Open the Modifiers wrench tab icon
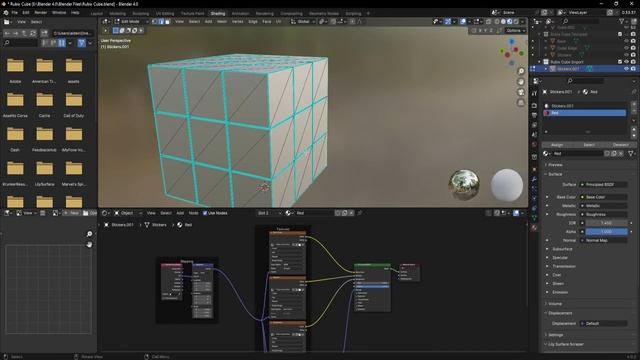The height and width of the screenshot is (360, 640). (534, 179)
